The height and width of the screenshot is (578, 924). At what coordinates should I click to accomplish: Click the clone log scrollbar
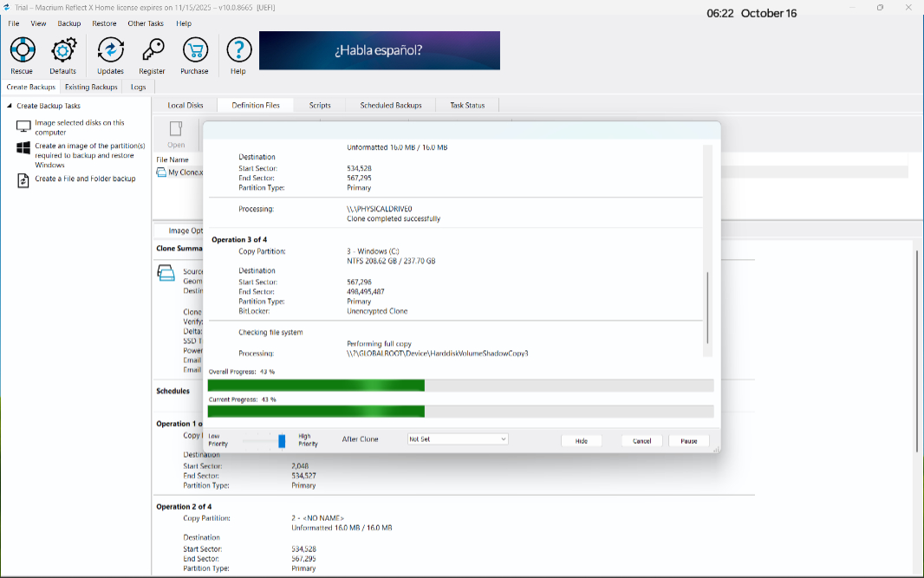pos(708,308)
